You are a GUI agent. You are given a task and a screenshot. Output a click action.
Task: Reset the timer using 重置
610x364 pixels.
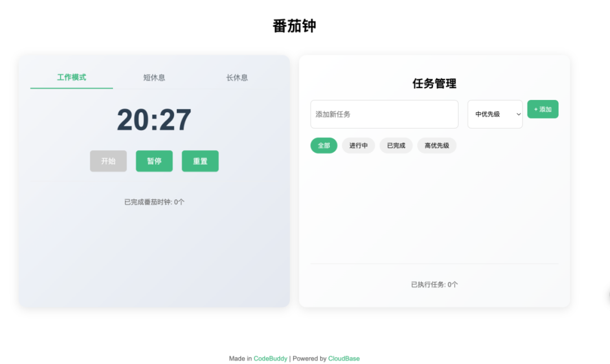pos(200,161)
